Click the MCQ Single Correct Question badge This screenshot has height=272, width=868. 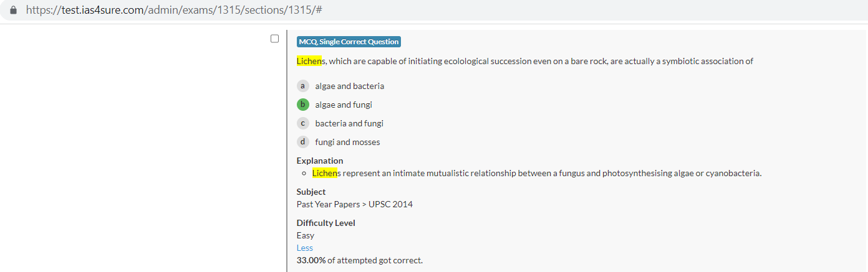pos(349,42)
